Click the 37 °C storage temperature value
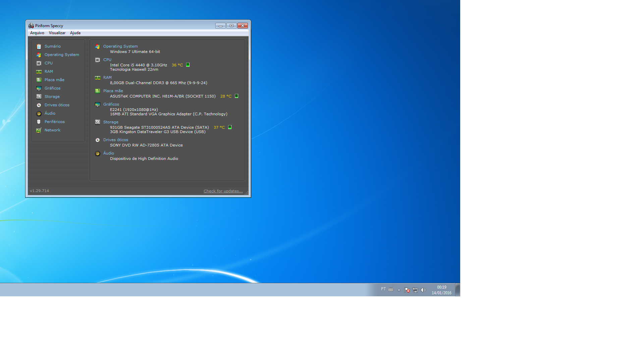This screenshot has width=644, height=362. pos(219,127)
